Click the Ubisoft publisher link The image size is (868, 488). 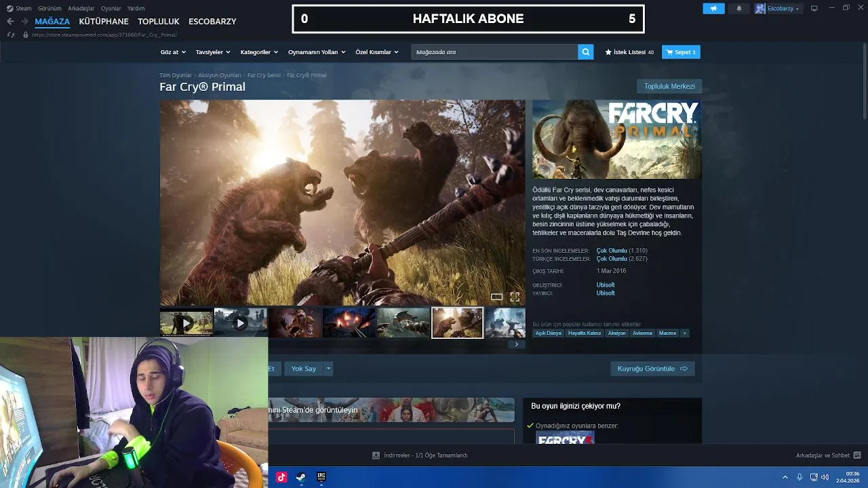pos(606,293)
